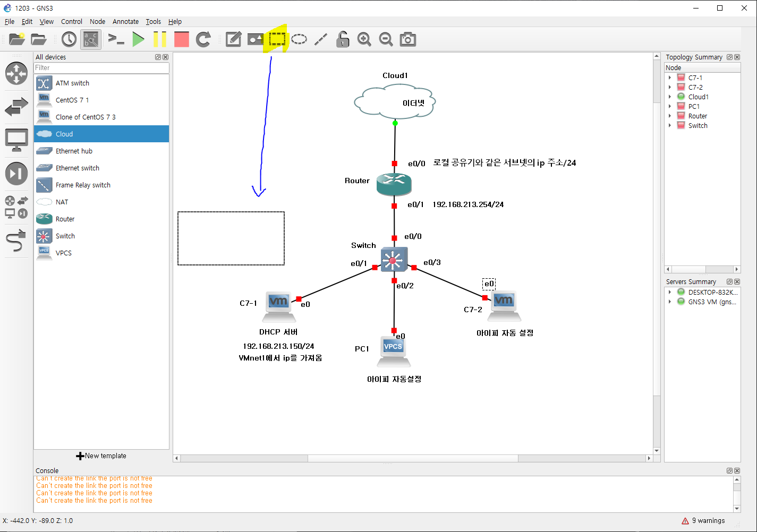Select the Add a link cable tool
Screen dimensions: 757x532
pyautogui.click(x=16, y=241)
